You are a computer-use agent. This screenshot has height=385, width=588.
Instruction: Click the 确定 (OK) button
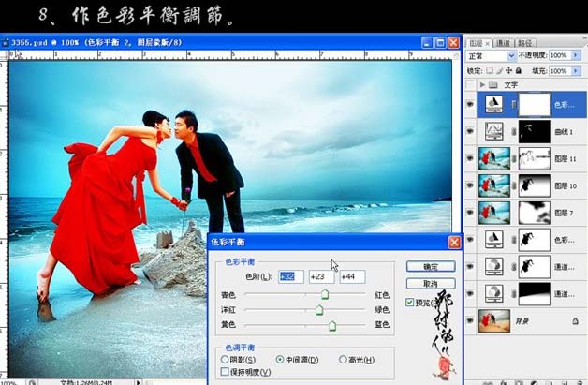tap(431, 267)
